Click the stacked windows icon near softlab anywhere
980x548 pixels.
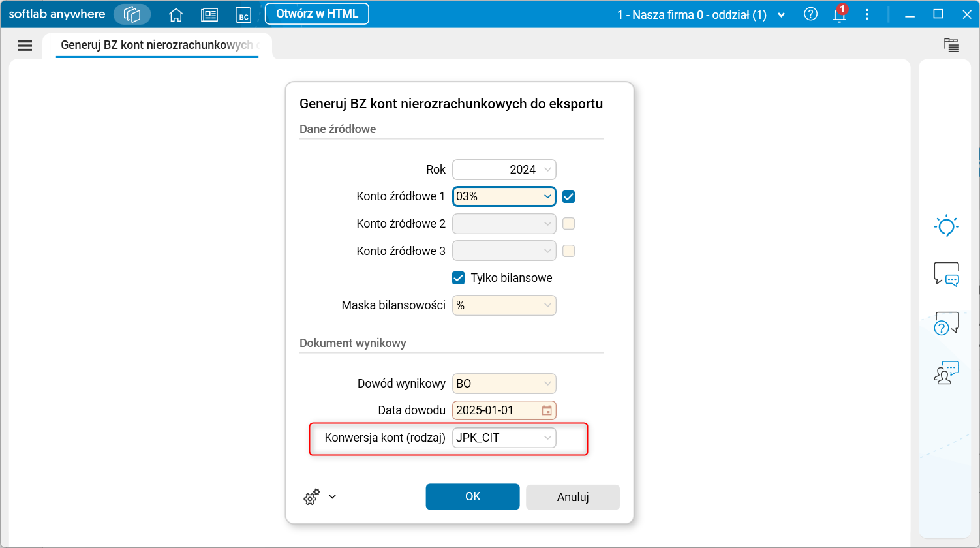coord(132,13)
